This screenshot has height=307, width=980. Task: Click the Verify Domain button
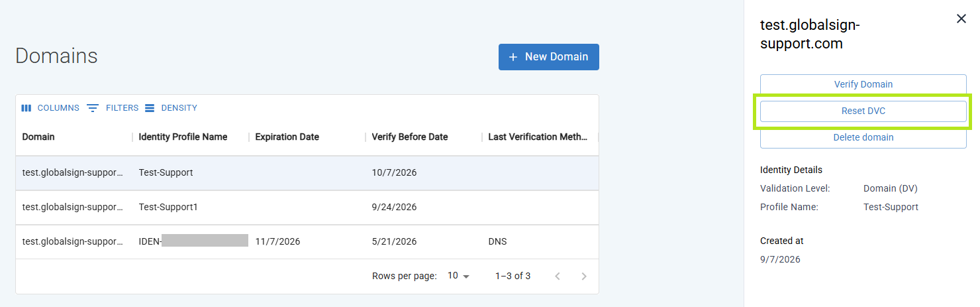click(x=863, y=85)
